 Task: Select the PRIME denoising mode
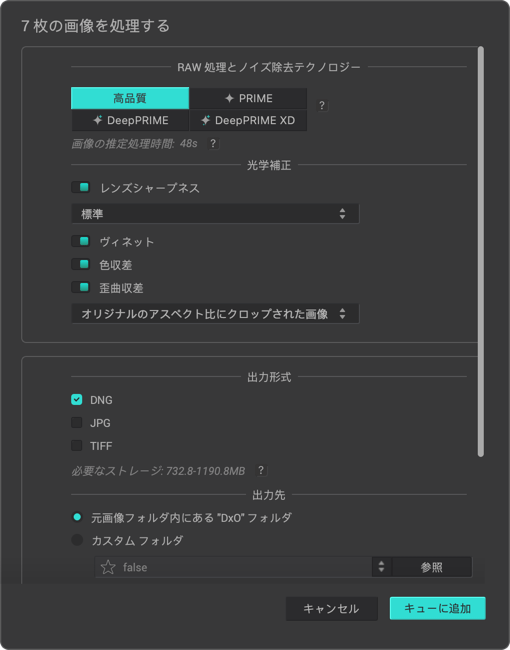(x=248, y=98)
